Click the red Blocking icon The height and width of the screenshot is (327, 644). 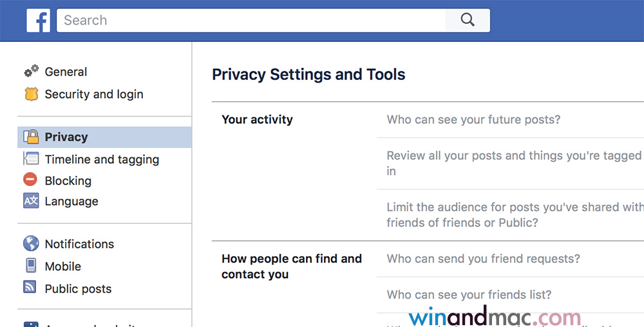pyautogui.click(x=31, y=181)
